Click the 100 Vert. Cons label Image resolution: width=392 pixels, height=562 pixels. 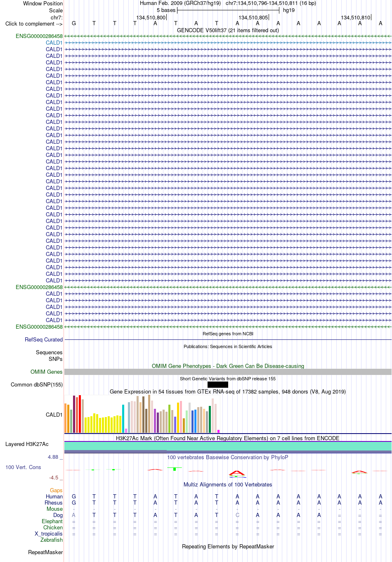coord(23,467)
